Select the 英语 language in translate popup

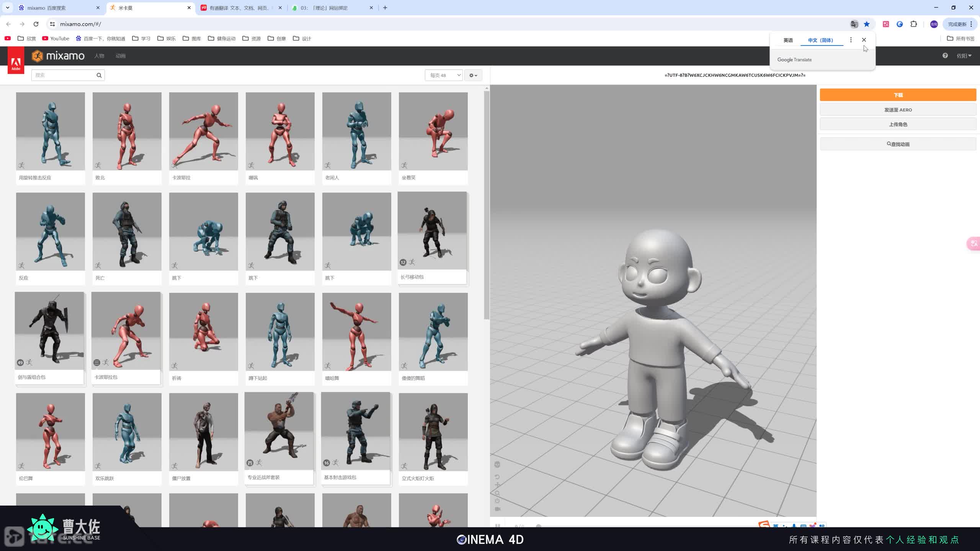tap(788, 40)
